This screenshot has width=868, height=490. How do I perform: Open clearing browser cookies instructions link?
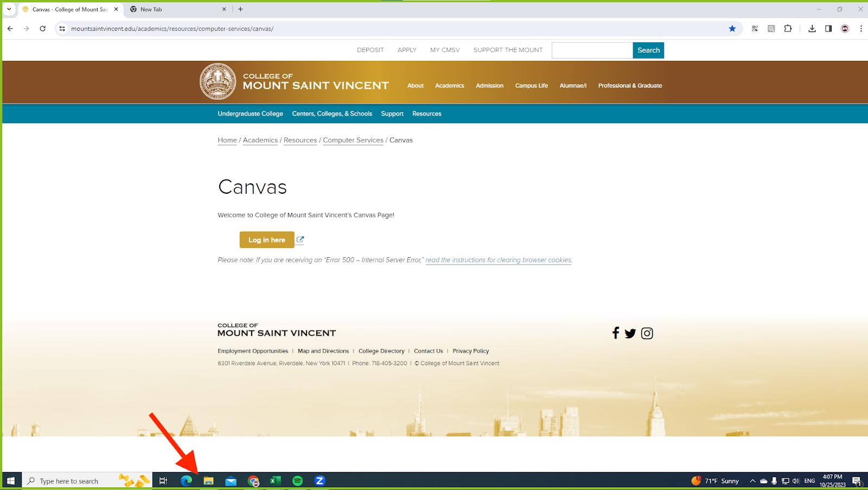coord(498,260)
